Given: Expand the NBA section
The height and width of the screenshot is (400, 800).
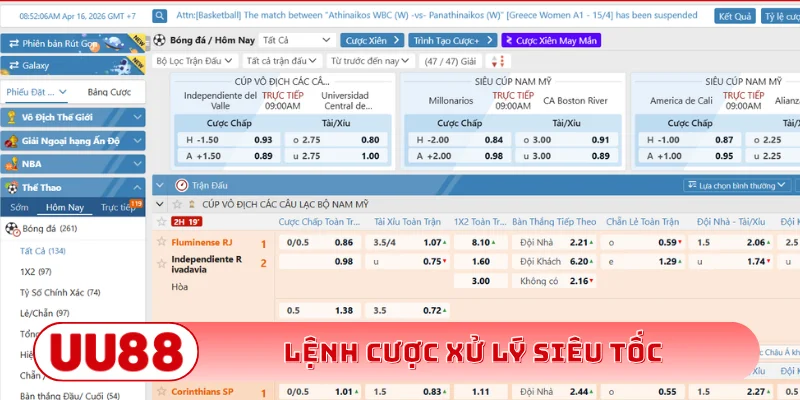Looking at the screenshot, I should (x=72, y=164).
